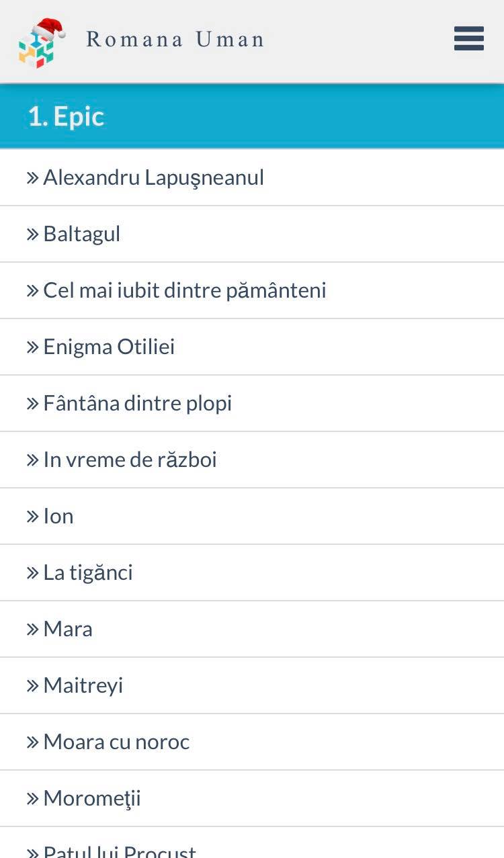The width and height of the screenshot is (504, 858).
Task: Go to Enigma Otiliei
Action: tap(109, 347)
